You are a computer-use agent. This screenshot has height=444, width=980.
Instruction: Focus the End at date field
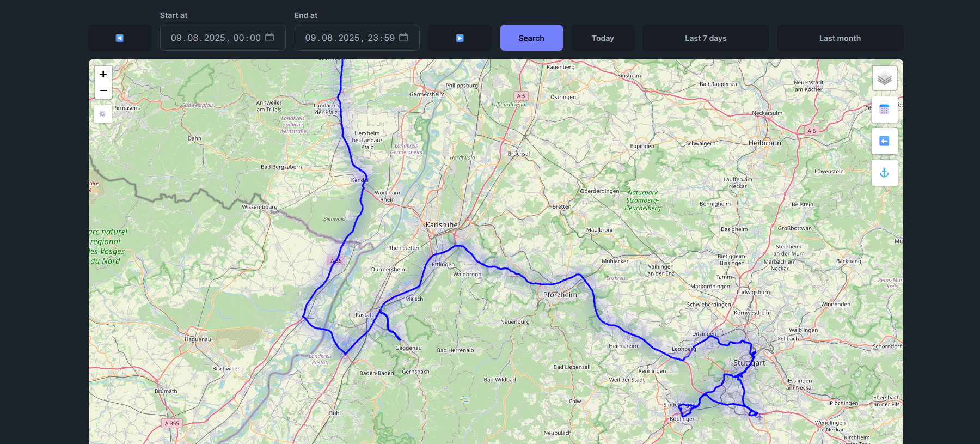pos(357,38)
